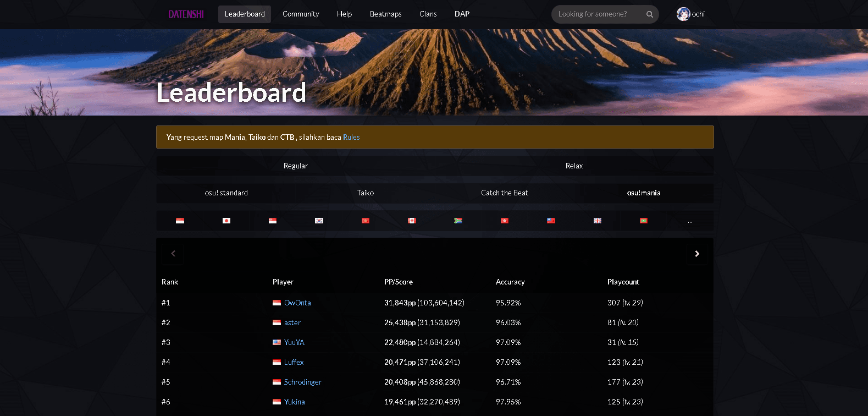Screen dimensions: 868x416
Task: Filter leaderboard by Singapore flag
Action: point(273,221)
